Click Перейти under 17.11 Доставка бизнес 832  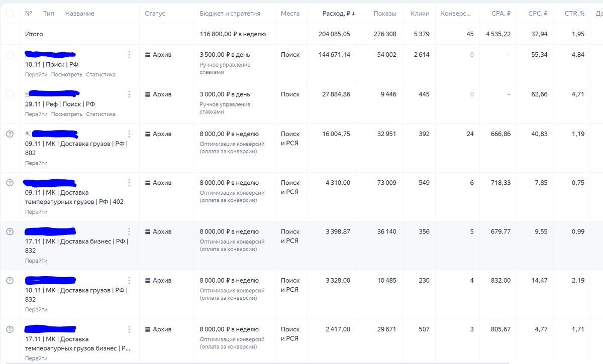click(36, 261)
